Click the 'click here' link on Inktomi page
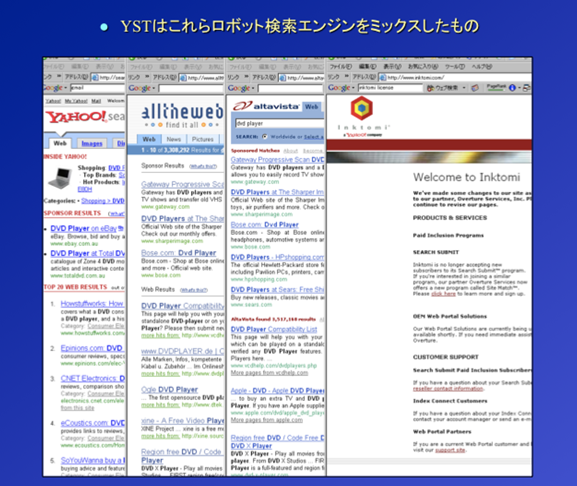The height and width of the screenshot is (486, 577). [443, 294]
